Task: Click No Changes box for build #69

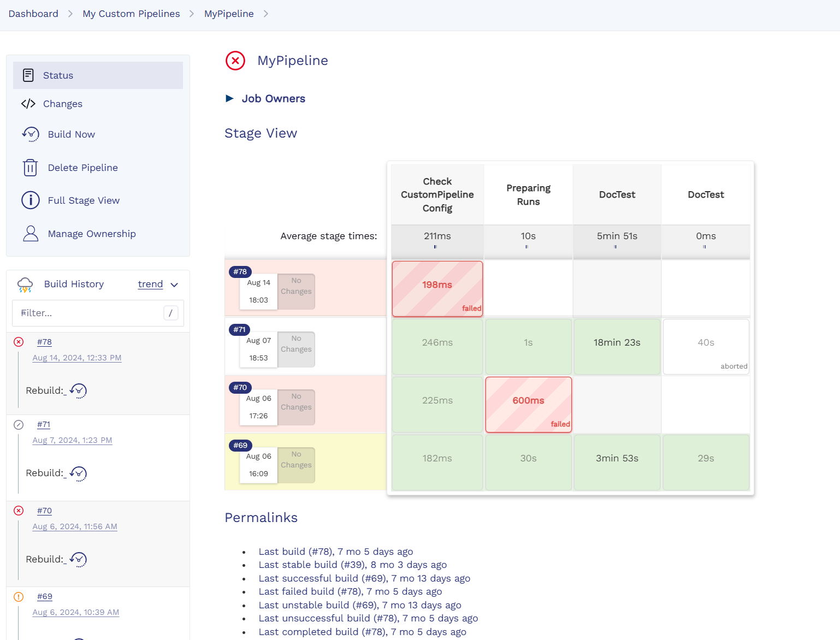Action: coord(296,465)
